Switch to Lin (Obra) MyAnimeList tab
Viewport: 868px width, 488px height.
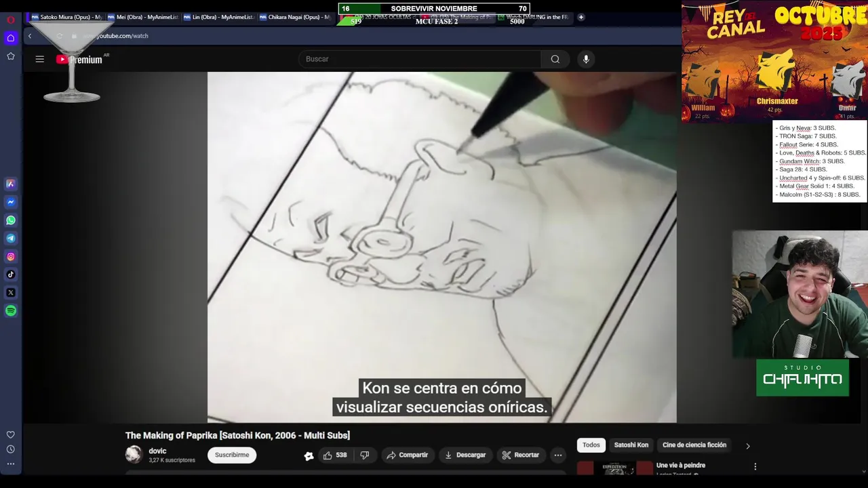(x=219, y=17)
